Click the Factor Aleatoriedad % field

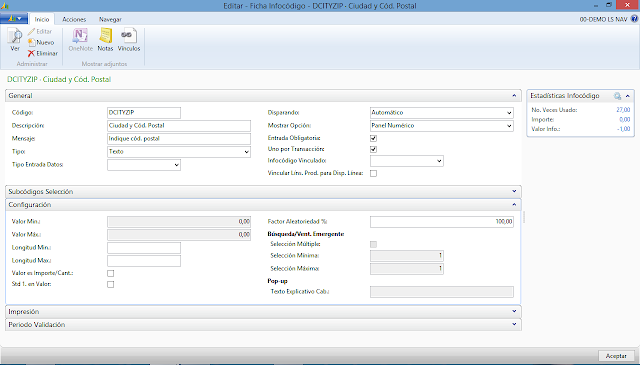442,222
